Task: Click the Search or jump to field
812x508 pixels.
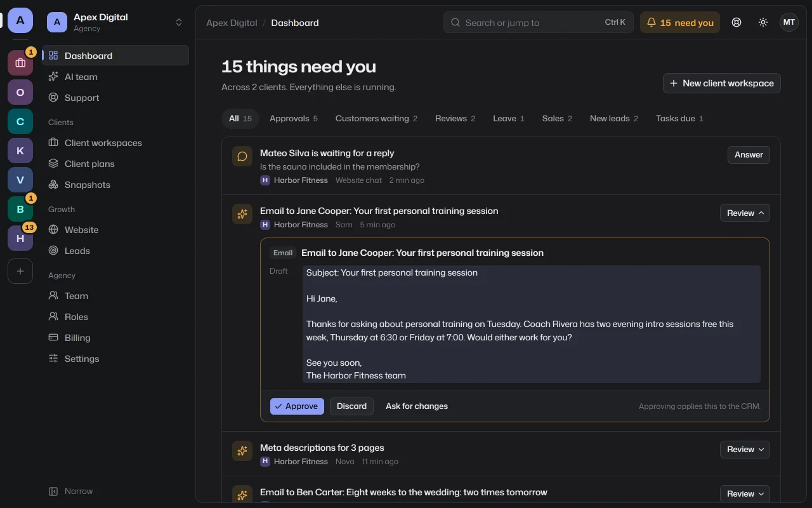Action: pyautogui.click(x=539, y=22)
